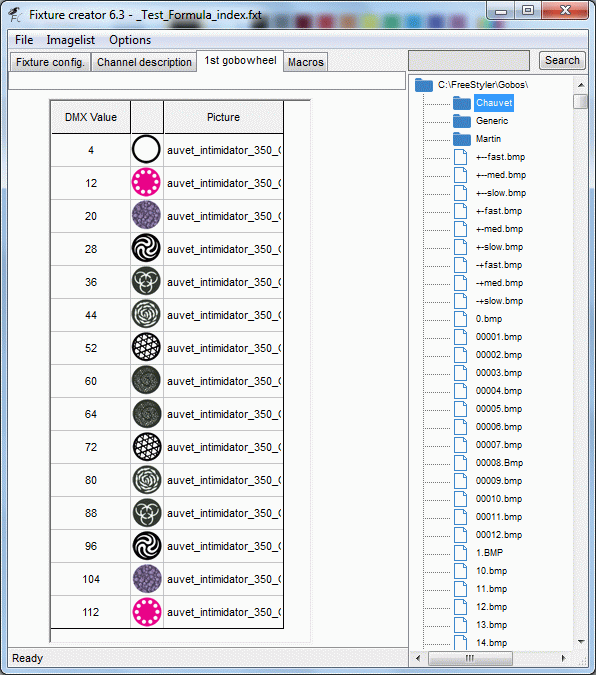The width and height of the screenshot is (596, 675).
Task: Click the Search button
Action: click(x=562, y=60)
